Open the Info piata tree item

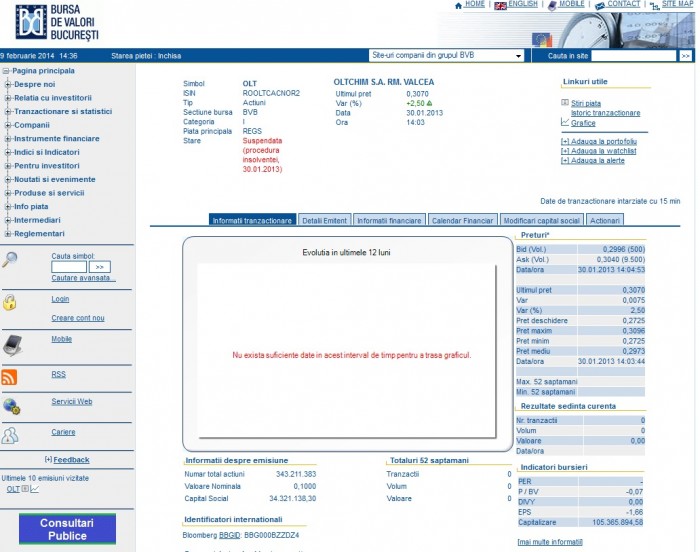tap(31, 207)
